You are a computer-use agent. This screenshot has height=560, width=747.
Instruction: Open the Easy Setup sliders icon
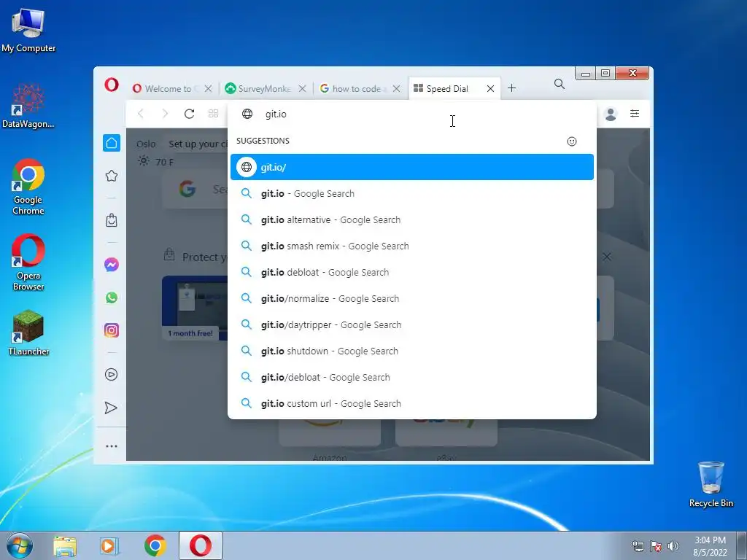[x=635, y=113]
